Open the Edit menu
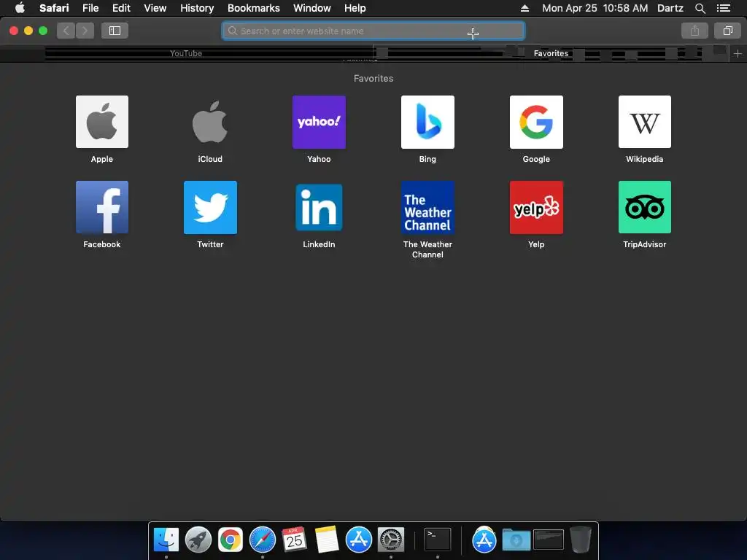This screenshot has height=560, width=747. [x=121, y=8]
